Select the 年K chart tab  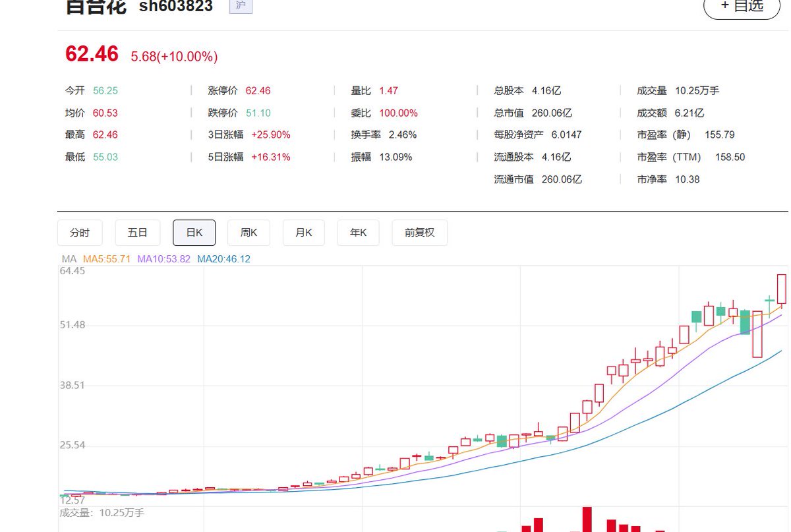(359, 233)
